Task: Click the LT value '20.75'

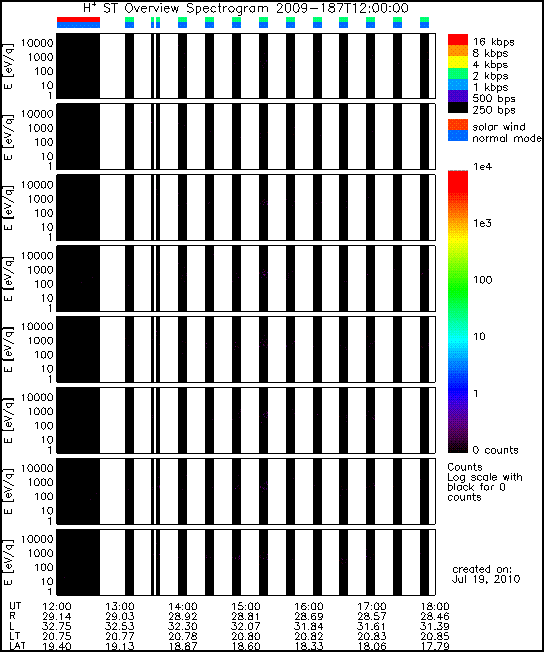Action: (x=57, y=636)
